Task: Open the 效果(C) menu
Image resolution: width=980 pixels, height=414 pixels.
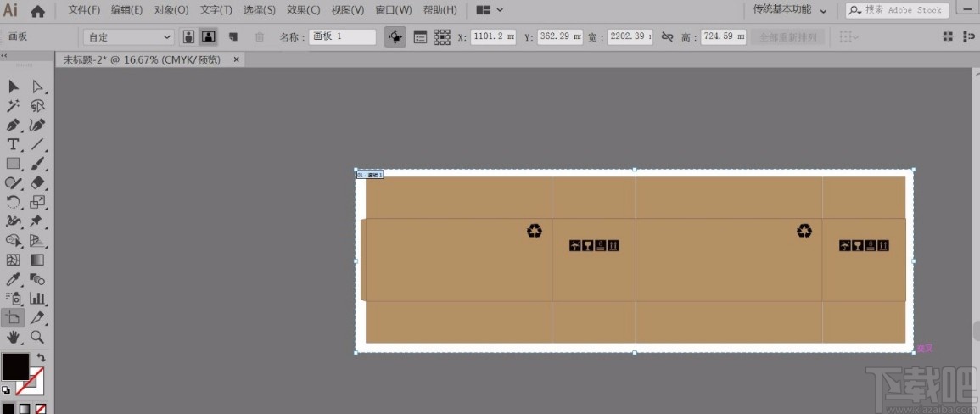Action: click(x=304, y=10)
